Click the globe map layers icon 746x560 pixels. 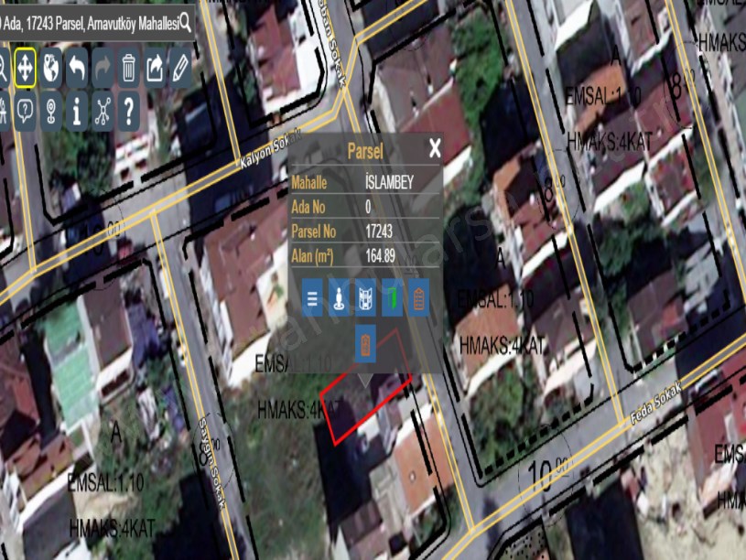pos(51,69)
